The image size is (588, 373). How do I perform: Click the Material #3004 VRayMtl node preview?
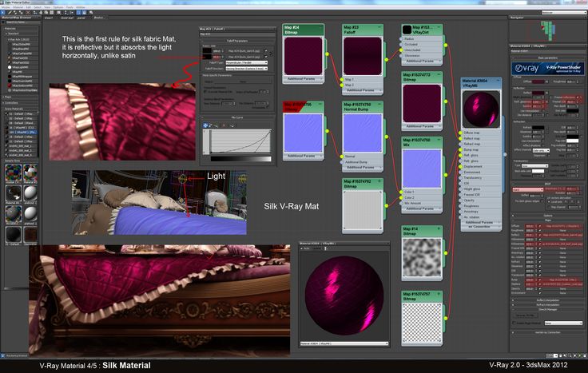tap(481, 109)
